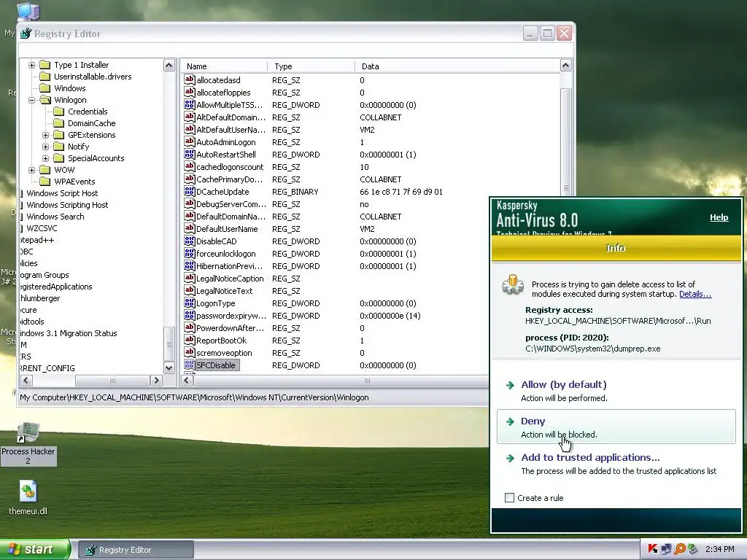Click the AllowMultipleTSS DWORD value icon

189,104
